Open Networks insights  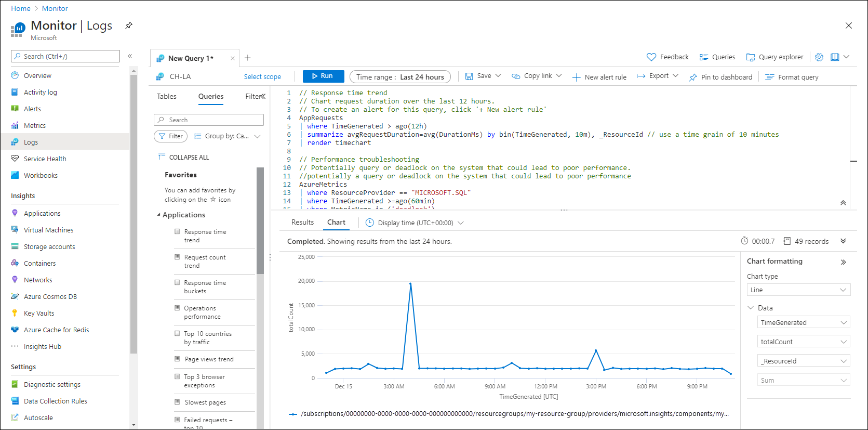click(x=38, y=280)
